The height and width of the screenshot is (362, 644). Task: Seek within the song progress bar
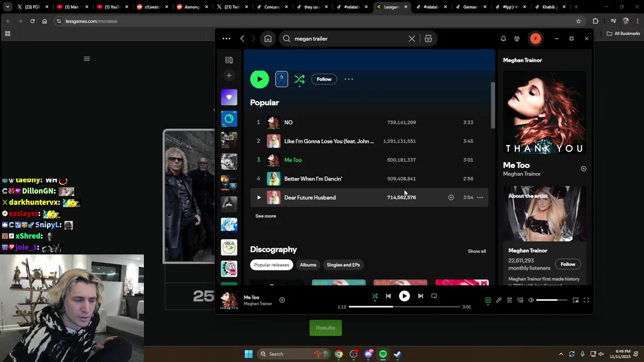point(404,307)
